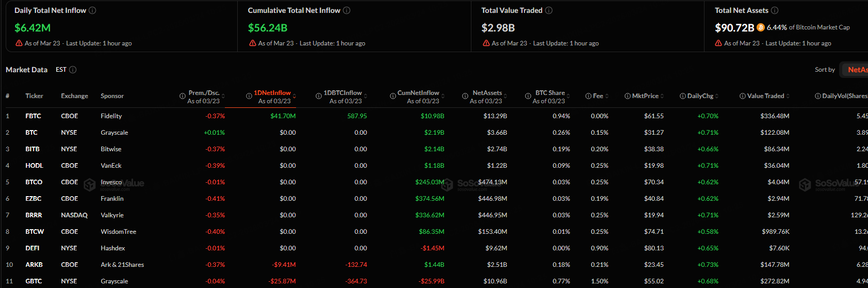Viewport: 868px width, 288px height.
Task: Toggle sort arrows on 1DBTCInflow column
Action: pos(366,96)
